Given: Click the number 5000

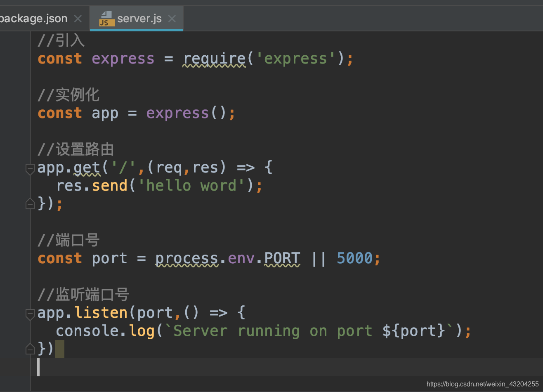Looking at the screenshot, I should [x=355, y=258].
